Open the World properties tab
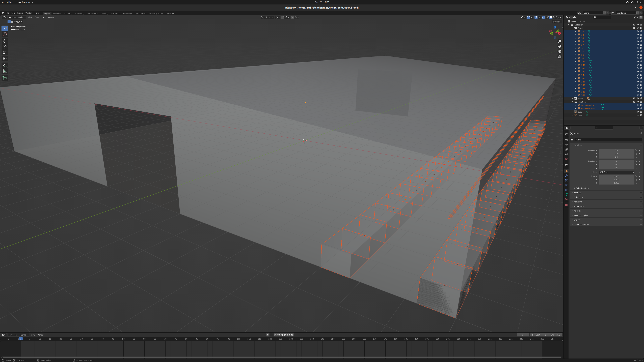Viewport: 644px width, 362px height. 566,159
